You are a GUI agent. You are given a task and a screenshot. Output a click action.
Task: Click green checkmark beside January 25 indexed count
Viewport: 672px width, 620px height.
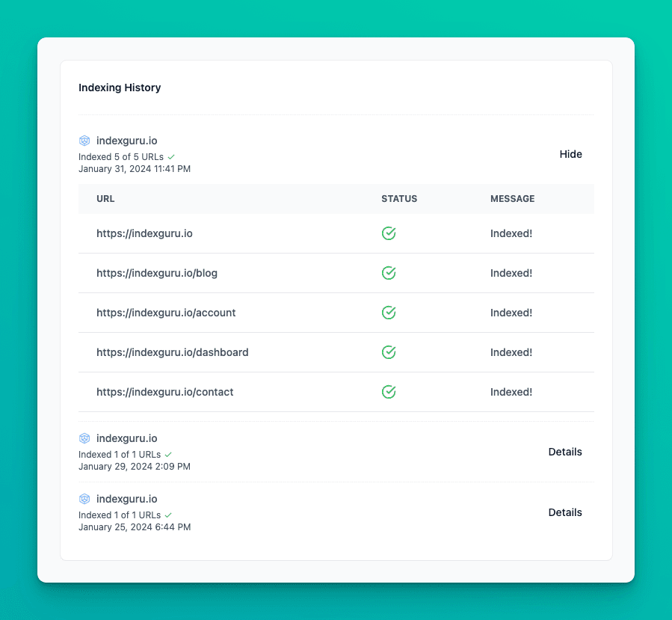[168, 515]
